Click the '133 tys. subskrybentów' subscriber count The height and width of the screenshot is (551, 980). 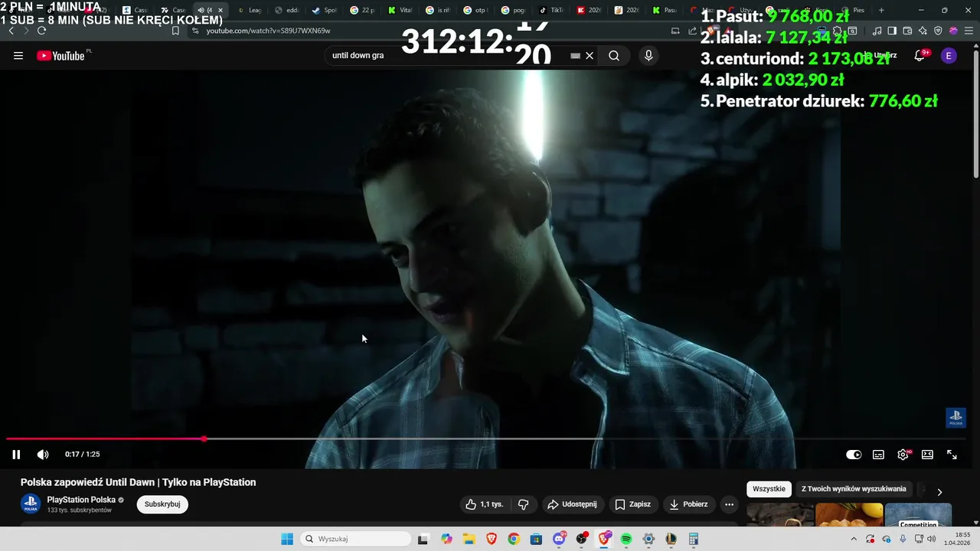80,510
